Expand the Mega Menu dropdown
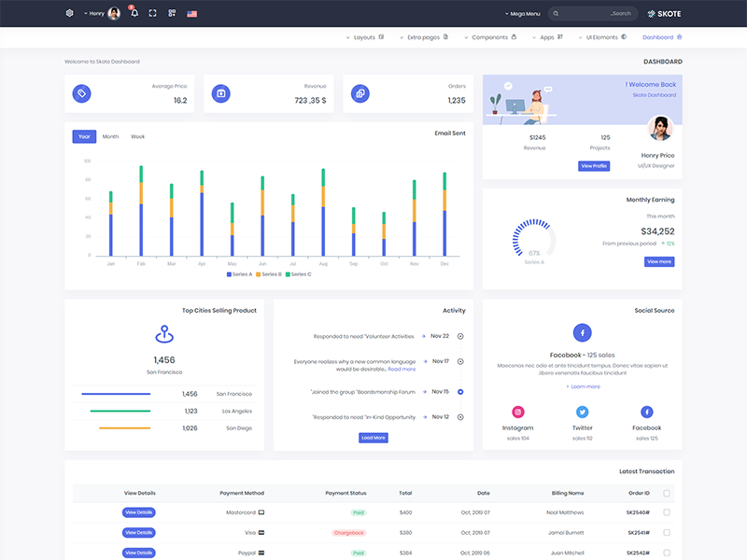 [x=523, y=14]
